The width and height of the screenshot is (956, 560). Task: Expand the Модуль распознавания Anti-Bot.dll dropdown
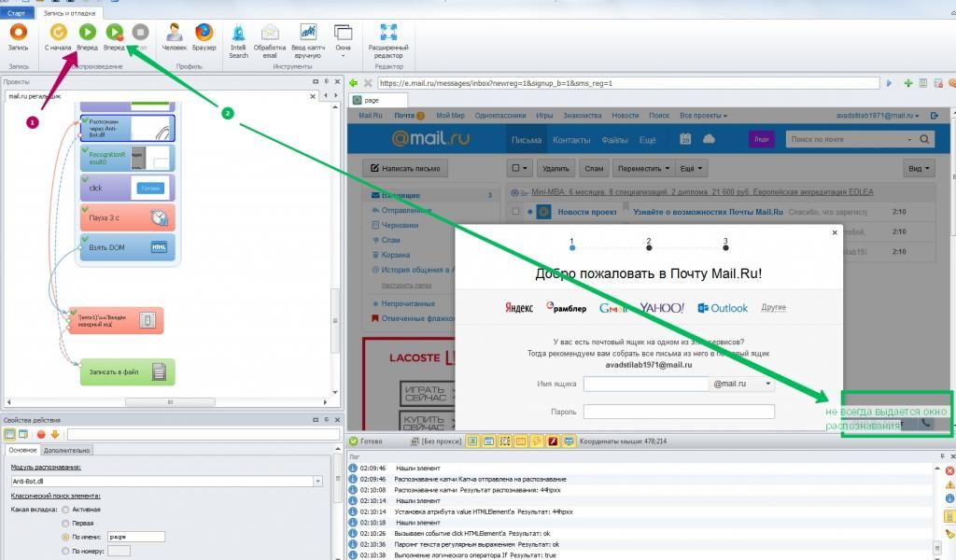pos(317,482)
